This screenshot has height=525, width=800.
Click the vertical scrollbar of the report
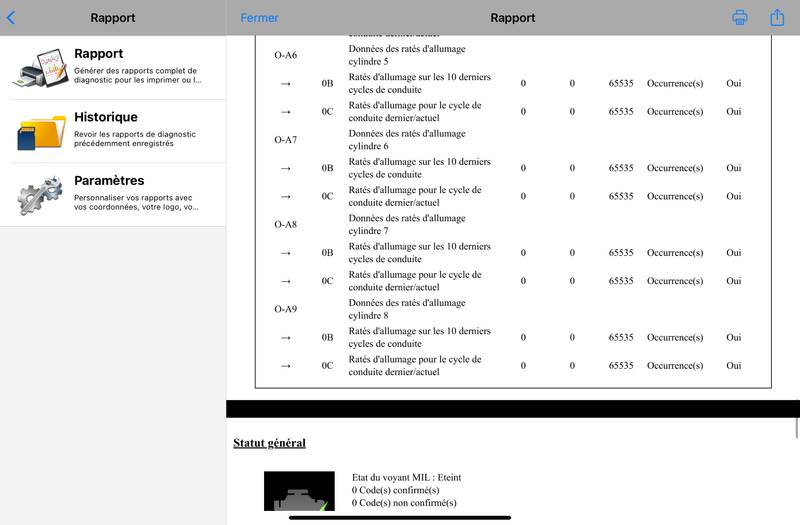click(x=796, y=427)
